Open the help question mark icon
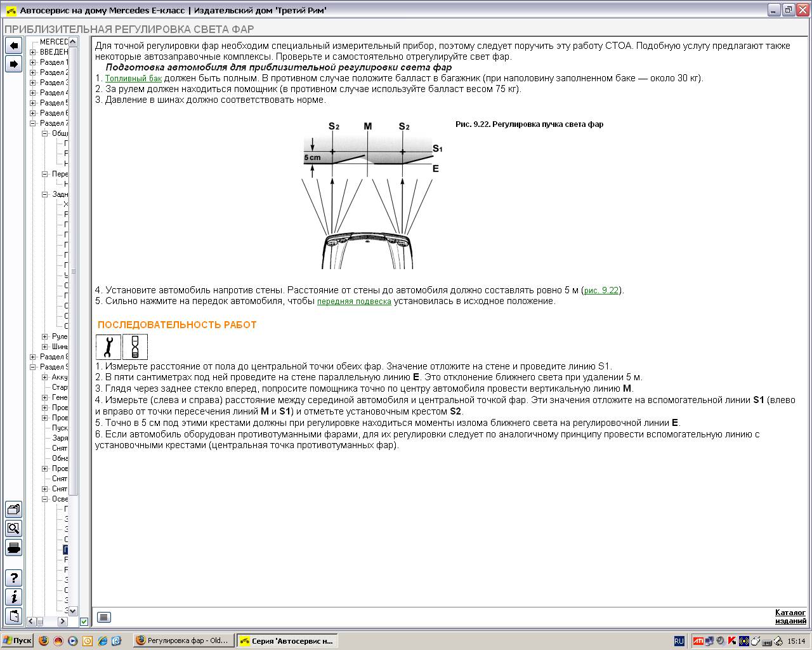 coord(13,578)
